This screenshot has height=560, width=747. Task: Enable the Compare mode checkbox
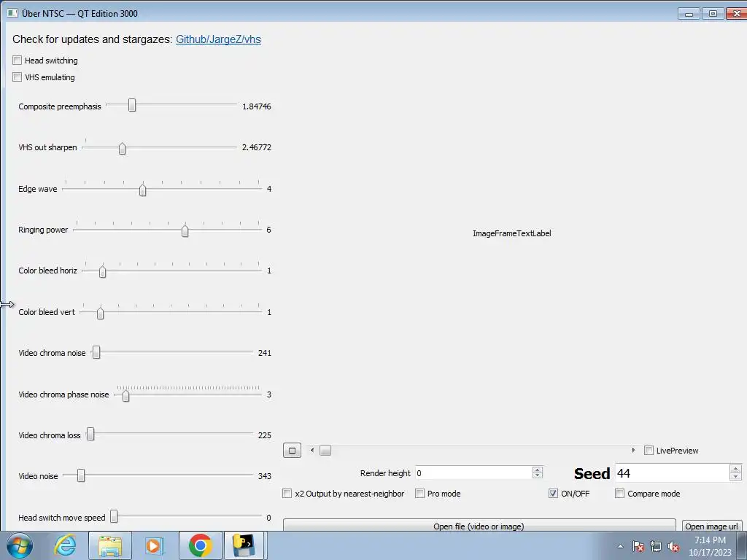[620, 494]
